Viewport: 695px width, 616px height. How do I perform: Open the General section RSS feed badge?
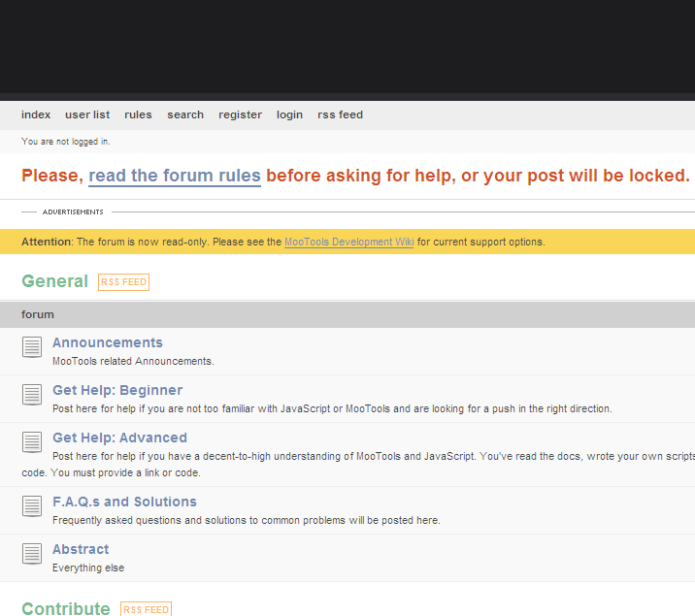[x=123, y=282]
